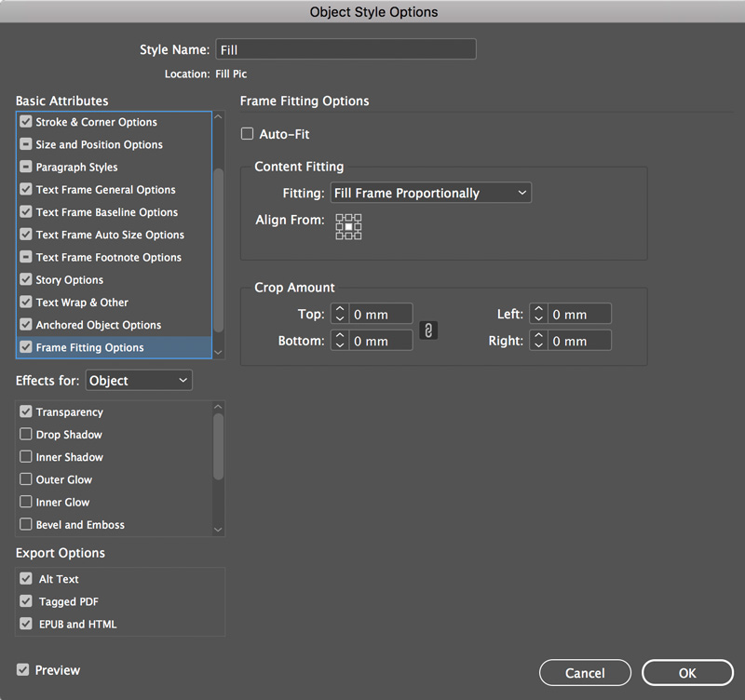The height and width of the screenshot is (700, 745).
Task: Click the Right crop stepper arrows
Action: pyautogui.click(x=538, y=341)
